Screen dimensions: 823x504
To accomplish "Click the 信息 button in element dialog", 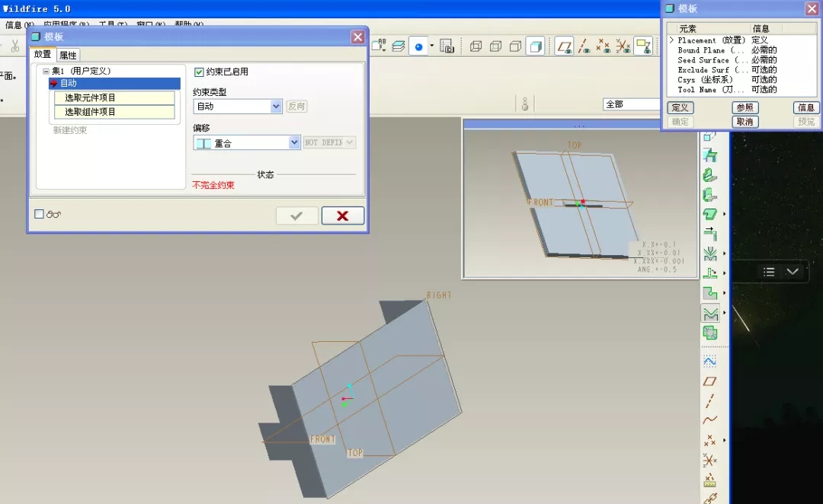I will 806,107.
